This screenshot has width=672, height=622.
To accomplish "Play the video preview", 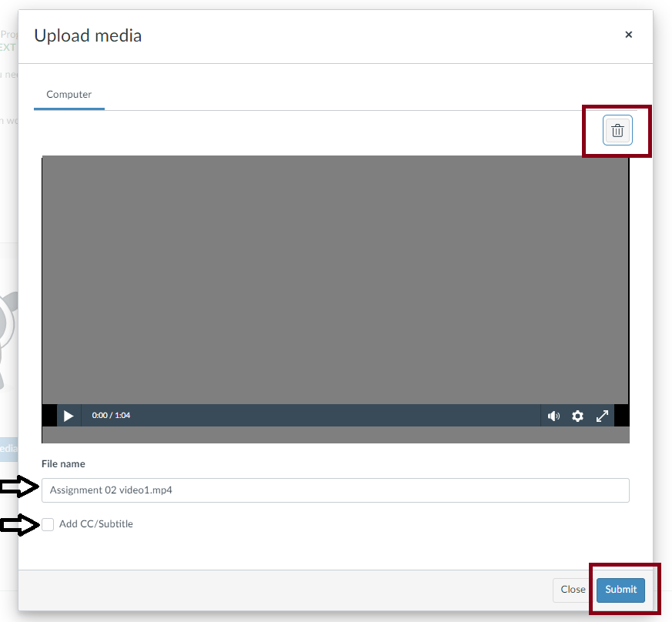I will (x=69, y=416).
